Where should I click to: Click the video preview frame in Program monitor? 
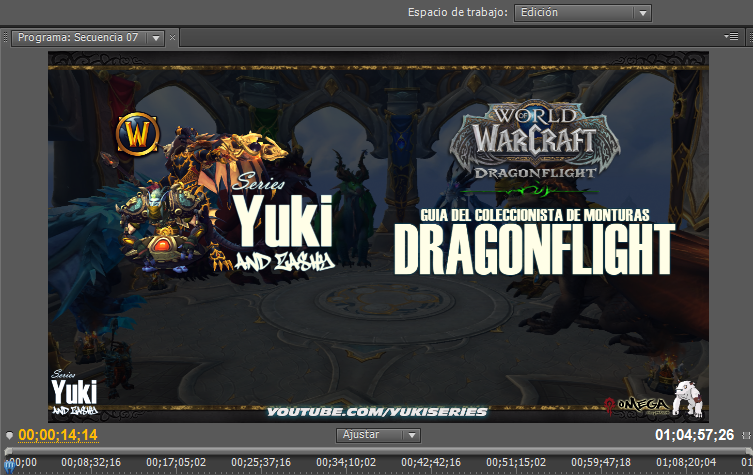(x=378, y=237)
